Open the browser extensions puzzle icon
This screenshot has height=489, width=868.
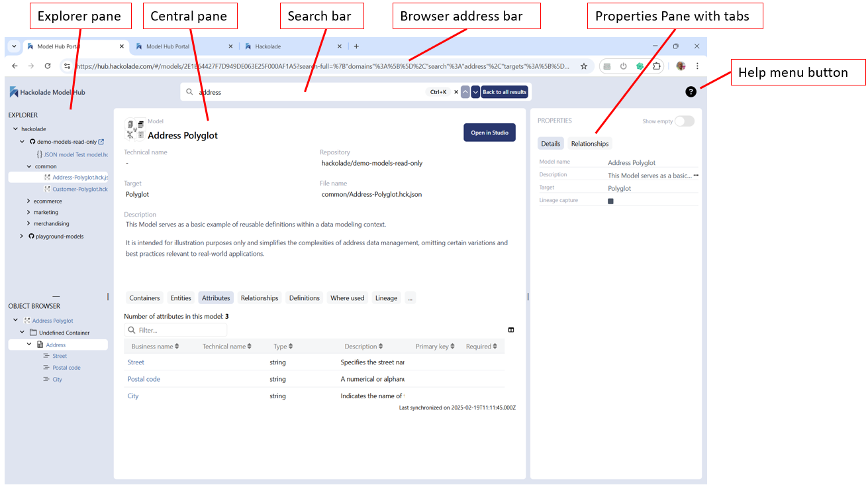point(656,66)
